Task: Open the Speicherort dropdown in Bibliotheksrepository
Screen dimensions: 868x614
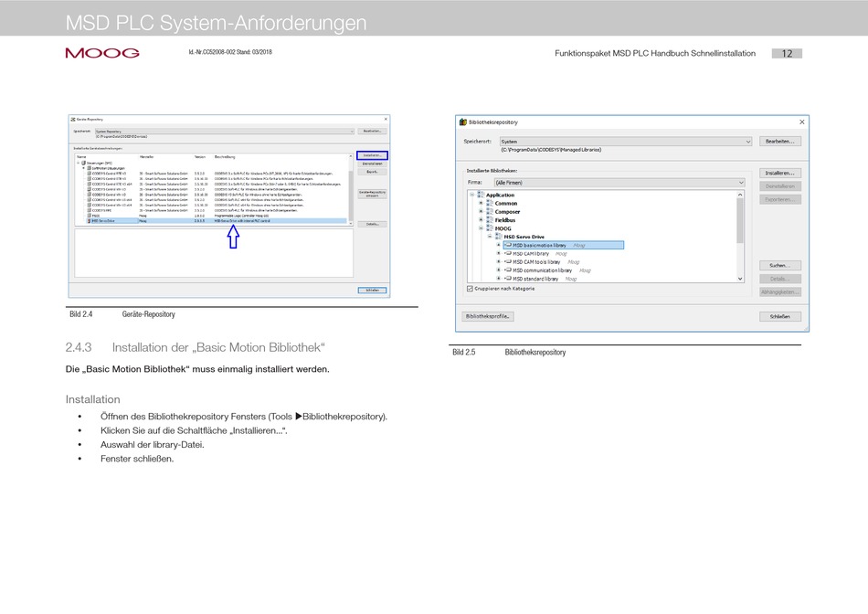Action: pos(626,142)
